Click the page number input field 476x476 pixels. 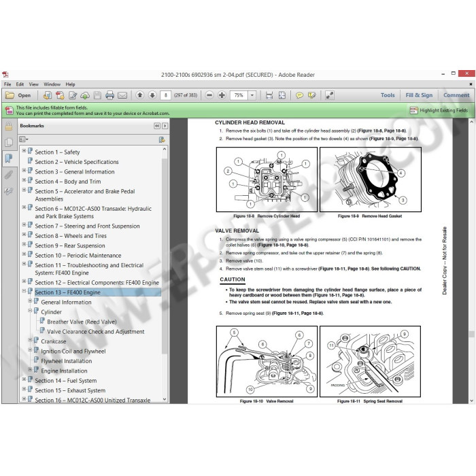(x=165, y=95)
